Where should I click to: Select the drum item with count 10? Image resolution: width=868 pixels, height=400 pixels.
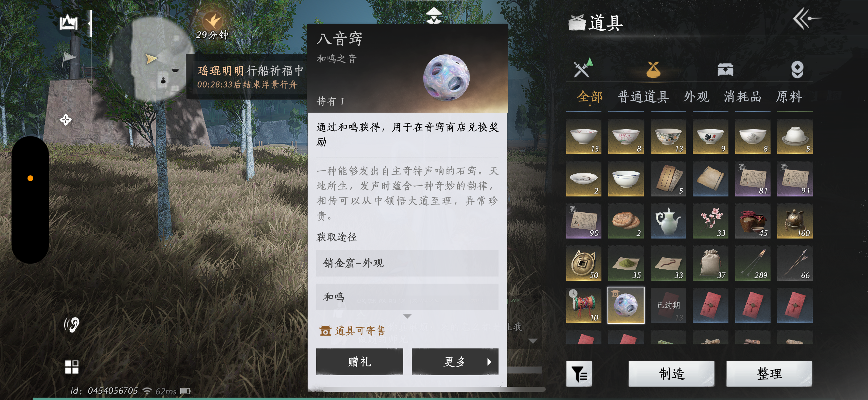583,305
